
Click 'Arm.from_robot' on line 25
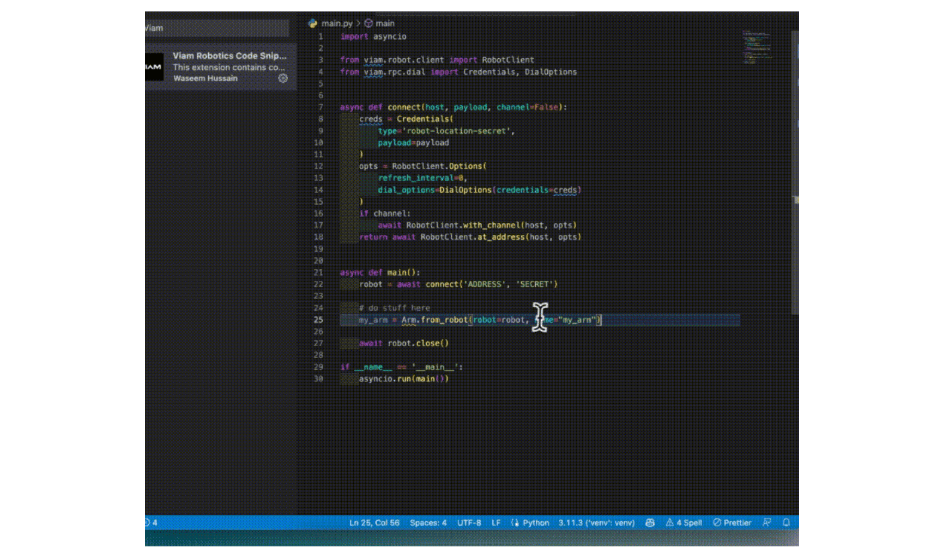435,320
